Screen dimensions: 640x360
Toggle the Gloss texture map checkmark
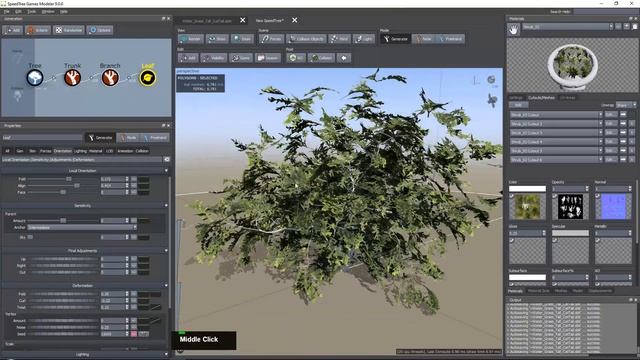point(511,241)
